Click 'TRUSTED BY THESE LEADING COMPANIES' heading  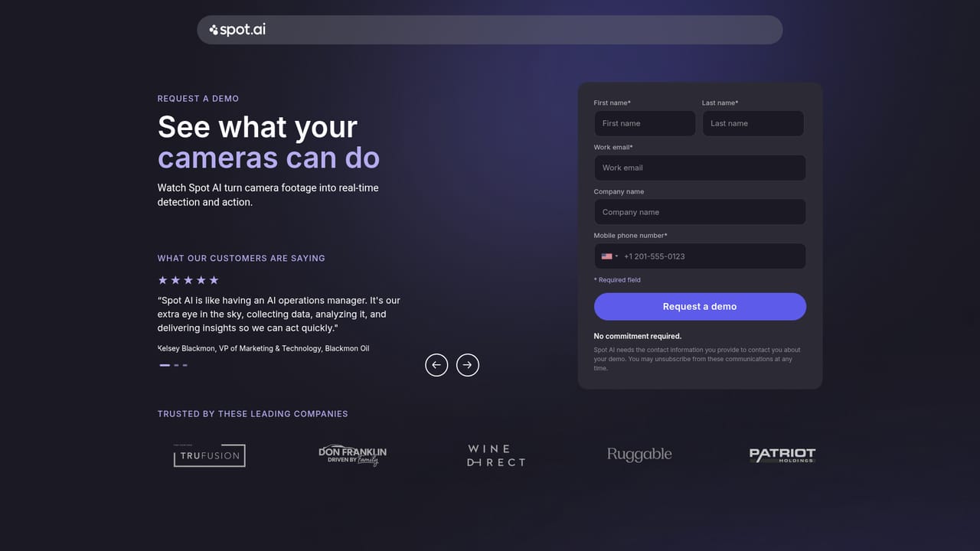click(253, 414)
